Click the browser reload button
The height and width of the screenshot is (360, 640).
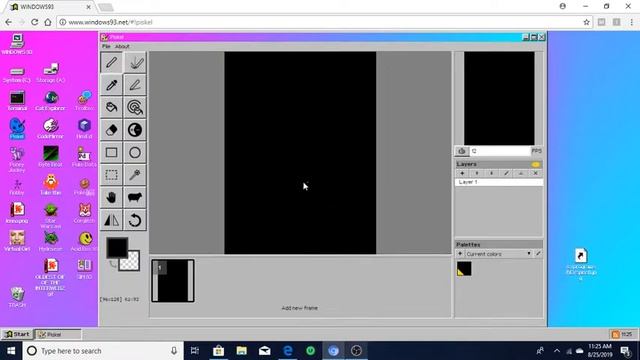tap(34, 22)
